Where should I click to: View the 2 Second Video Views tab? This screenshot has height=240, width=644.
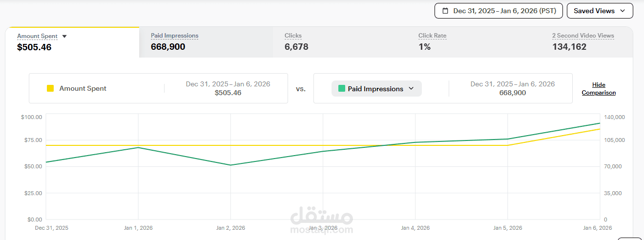coord(586,42)
